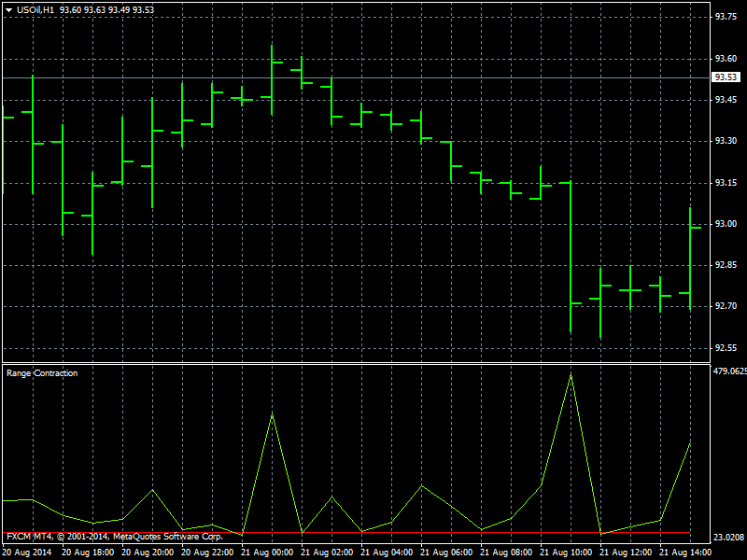The height and width of the screenshot is (560, 747).
Task: Select the 93.45 price axis label
Action: [x=726, y=100]
